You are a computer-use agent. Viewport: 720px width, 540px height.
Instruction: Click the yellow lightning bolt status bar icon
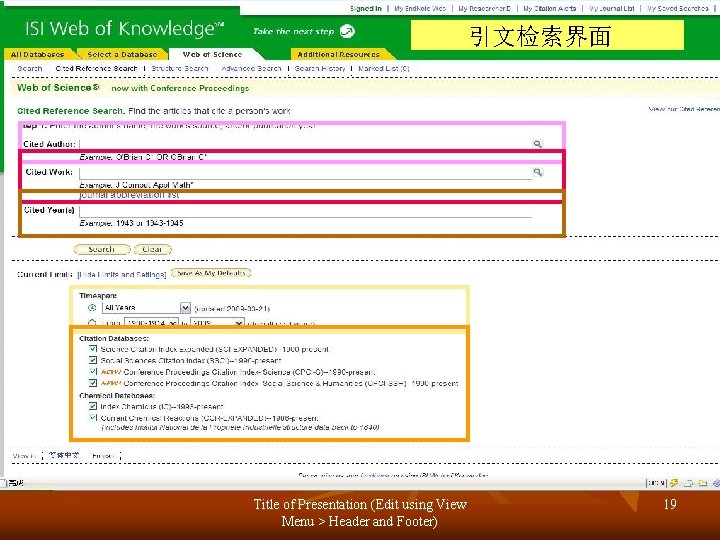[x=674, y=483]
